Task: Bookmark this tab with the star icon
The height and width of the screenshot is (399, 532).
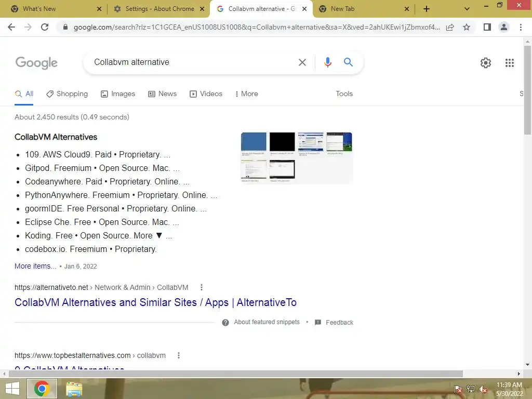Action: click(467, 27)
